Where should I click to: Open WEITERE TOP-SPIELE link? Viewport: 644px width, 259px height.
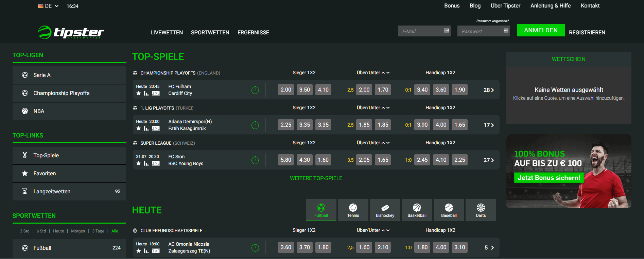click(x=316, y=178)
